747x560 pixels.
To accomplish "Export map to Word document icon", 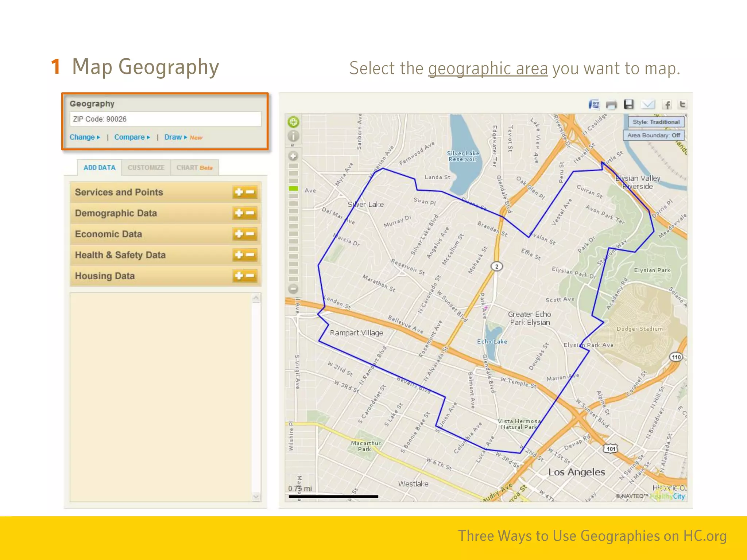I will 594,105.
